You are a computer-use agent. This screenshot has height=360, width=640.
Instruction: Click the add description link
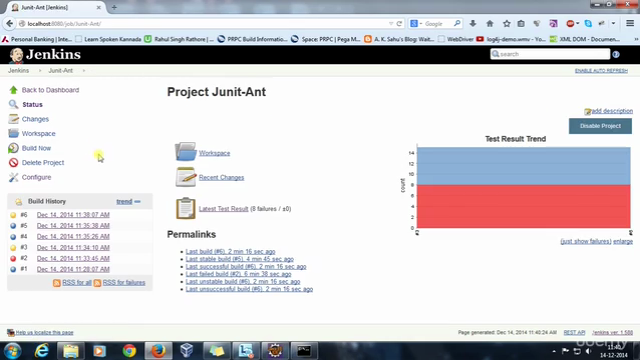[611, 111]
